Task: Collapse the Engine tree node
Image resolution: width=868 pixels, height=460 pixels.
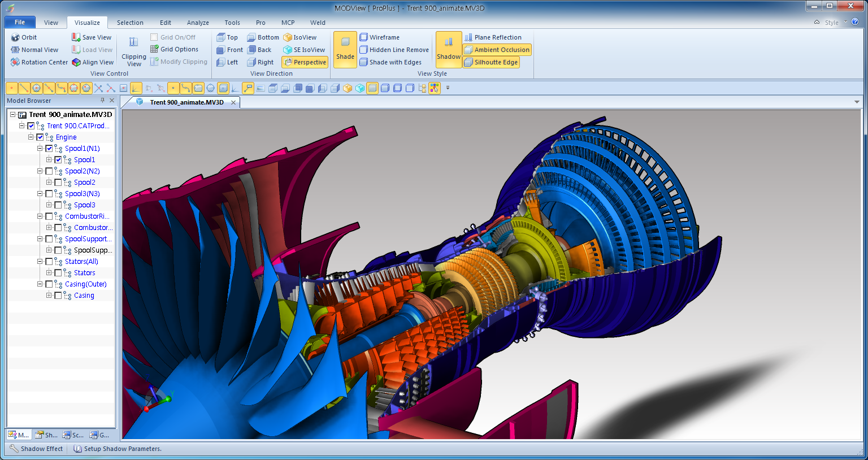Action: (31, 137)
